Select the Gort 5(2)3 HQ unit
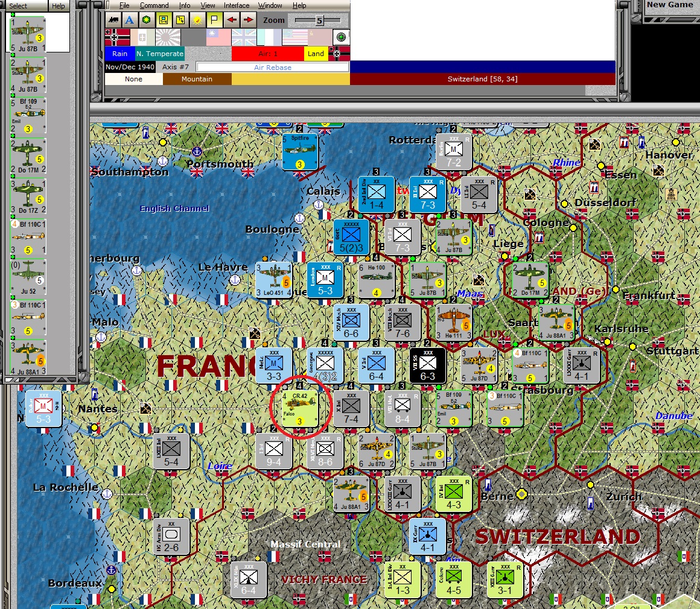Image resolution: width=700 pixels, height=609 pixels. pyautogui.click(x=351, y=237)
